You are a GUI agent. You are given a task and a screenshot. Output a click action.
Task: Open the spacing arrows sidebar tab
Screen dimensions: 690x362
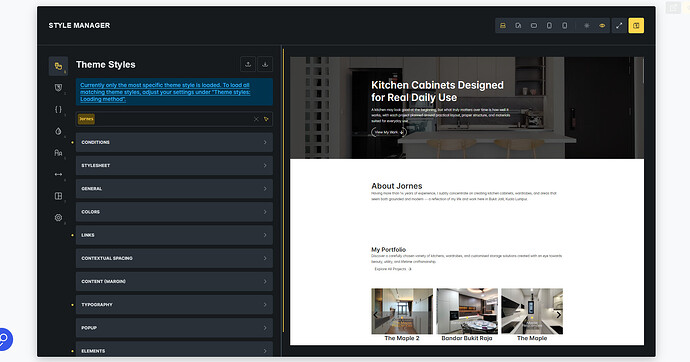58,174
